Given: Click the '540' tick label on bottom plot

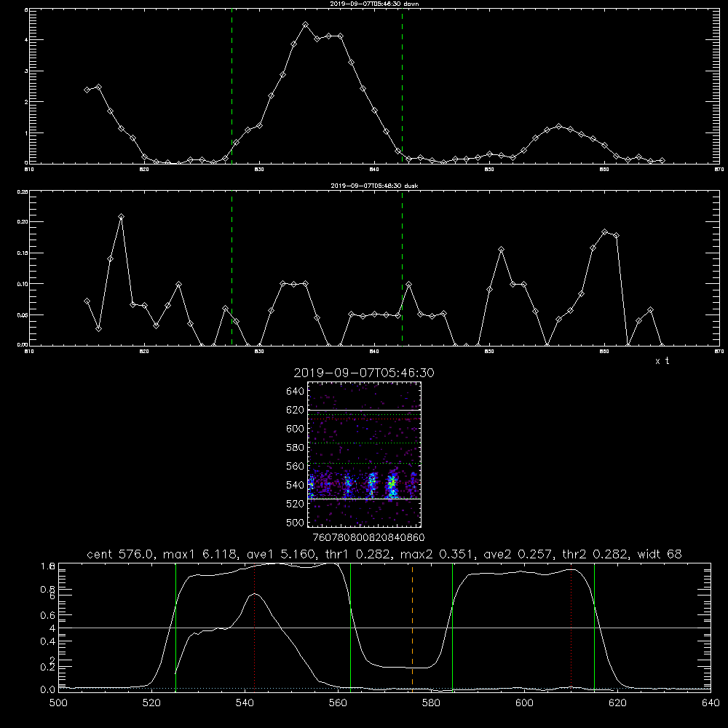Looking at the screenshot, I should tap(245, 703).
